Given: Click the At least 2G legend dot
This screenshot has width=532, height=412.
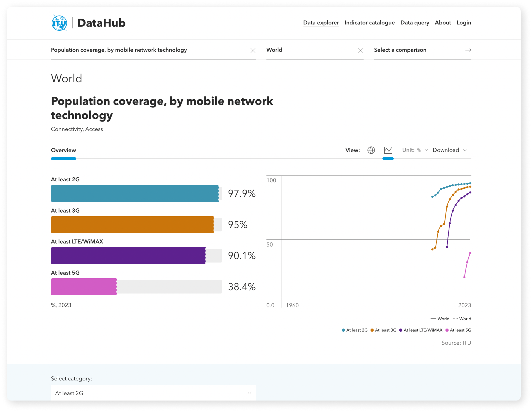Looking at the screenshot, I should pos(343,330).
